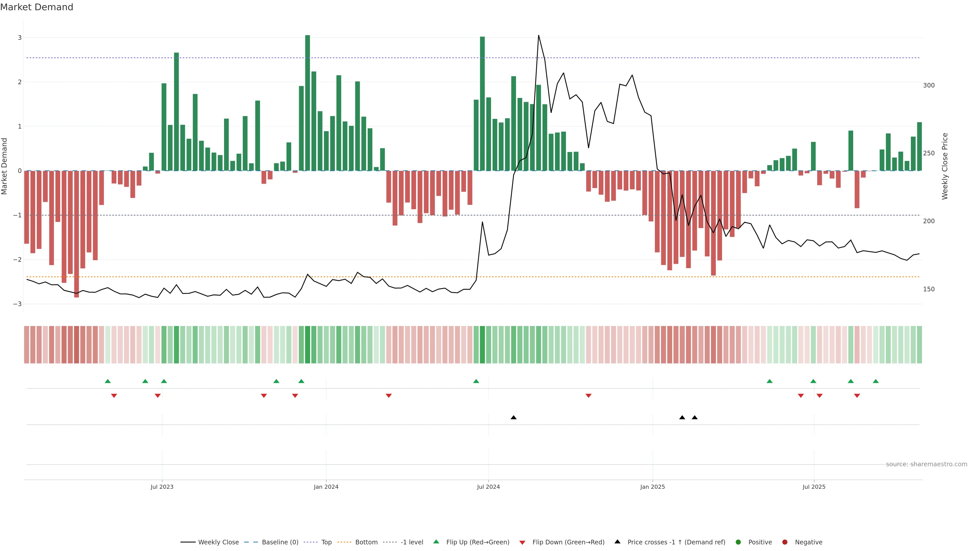Click the Jul 2025 x-axis label
Image resolution: width=980 pixels, height=551 pixels.
tap(814, 487)
